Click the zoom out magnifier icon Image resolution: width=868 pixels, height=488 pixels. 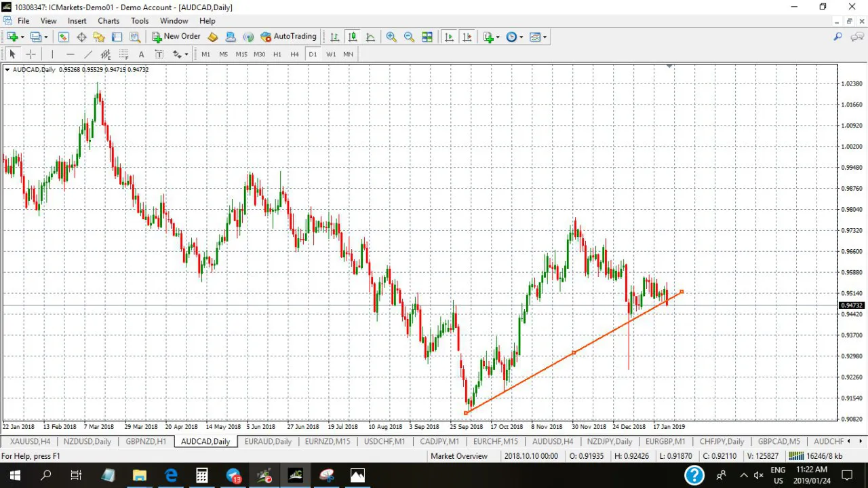click(409, 37)
